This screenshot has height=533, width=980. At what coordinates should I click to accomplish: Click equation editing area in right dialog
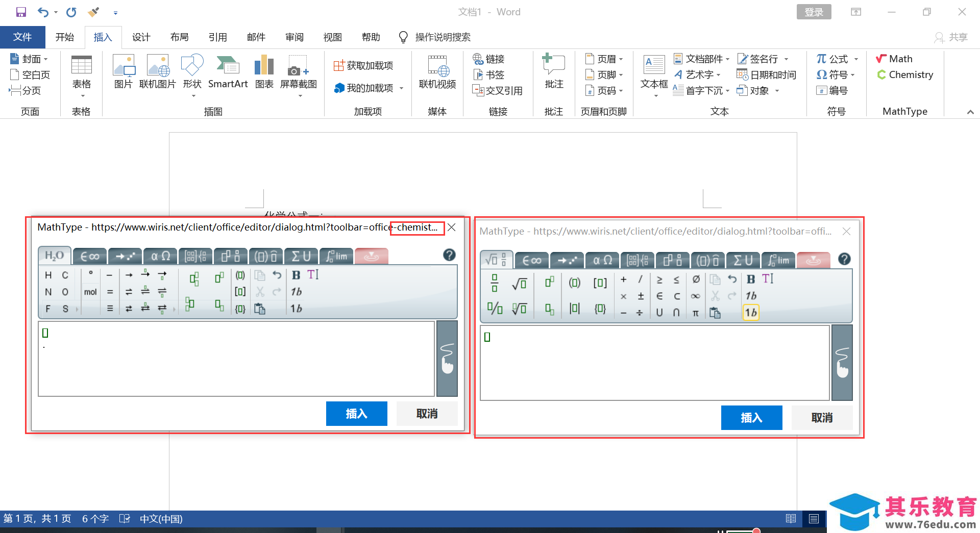655,363
